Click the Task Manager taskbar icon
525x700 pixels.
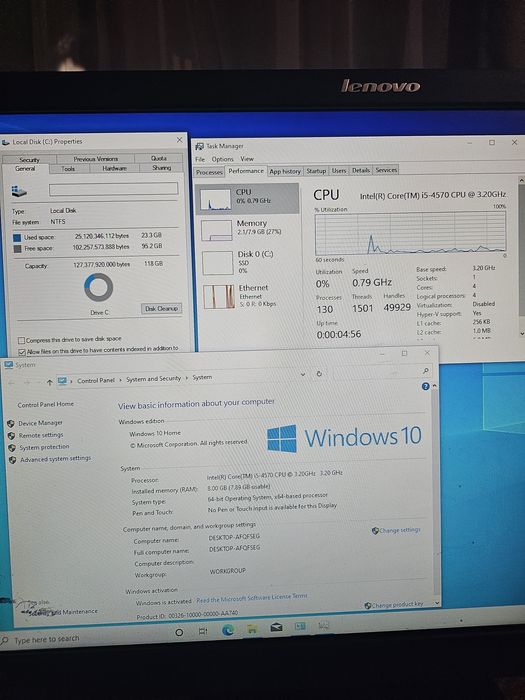tap(324, 626)
